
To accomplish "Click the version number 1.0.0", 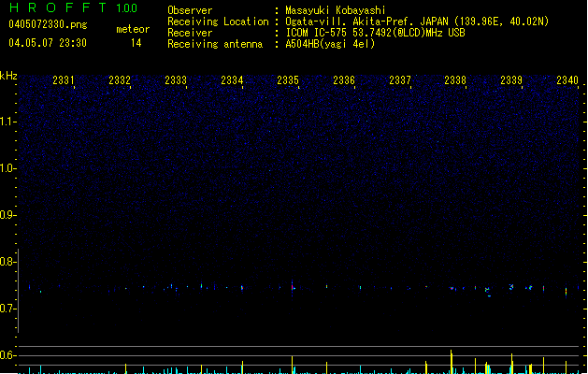I will (x=127, y=8).
